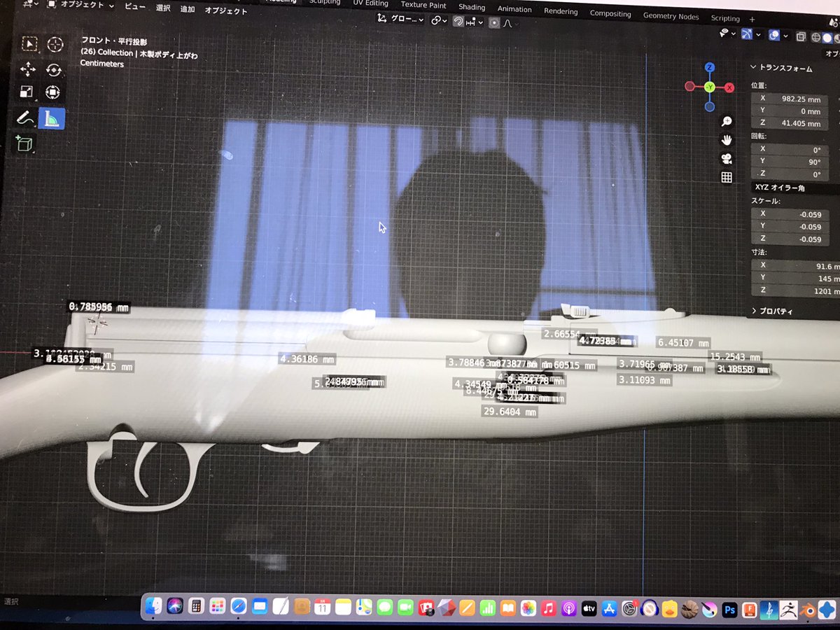Switch to Scripting workspace tab

pos(724,18)
